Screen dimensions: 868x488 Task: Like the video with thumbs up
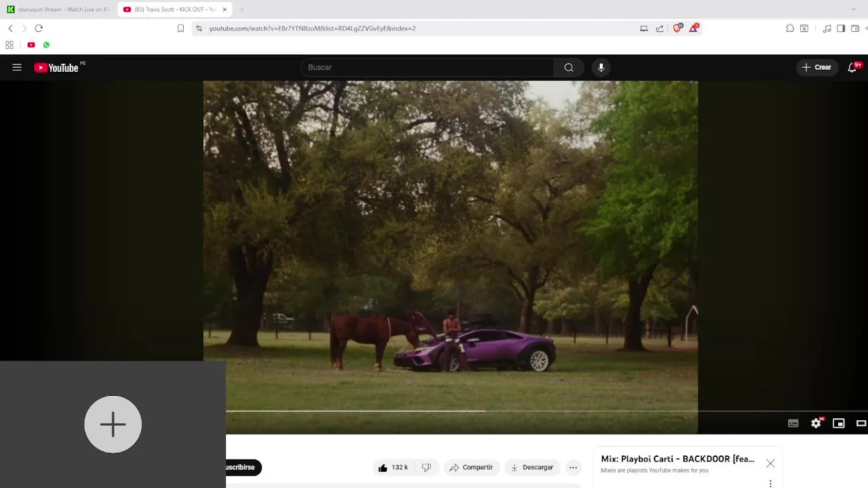click(x=393, y=467)
